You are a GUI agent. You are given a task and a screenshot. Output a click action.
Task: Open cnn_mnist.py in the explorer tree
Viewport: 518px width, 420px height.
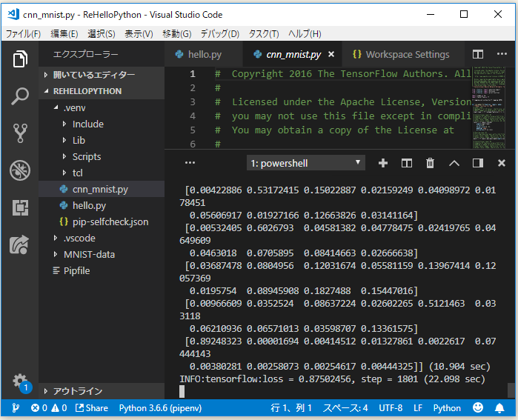click(x=102, y=189)
